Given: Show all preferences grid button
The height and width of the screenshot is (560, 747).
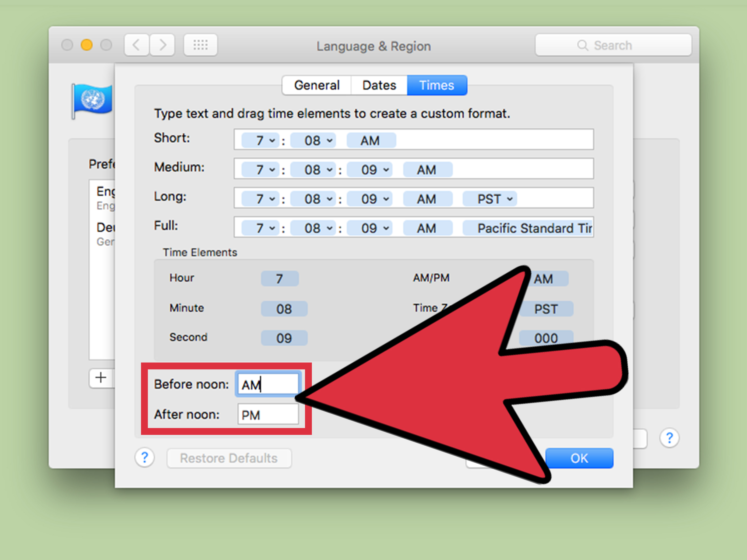Looking at the screenshot, I should click(x=201, y=45).
